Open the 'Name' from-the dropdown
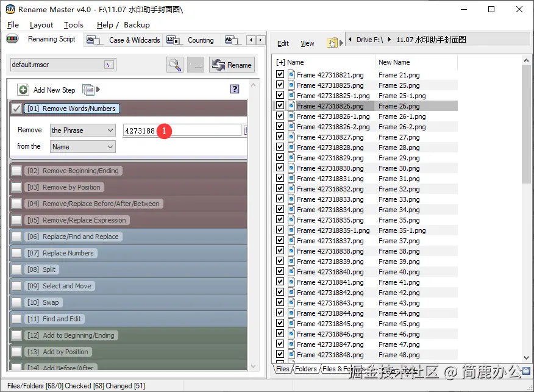 pyautogui.click(x=83, y=147)
